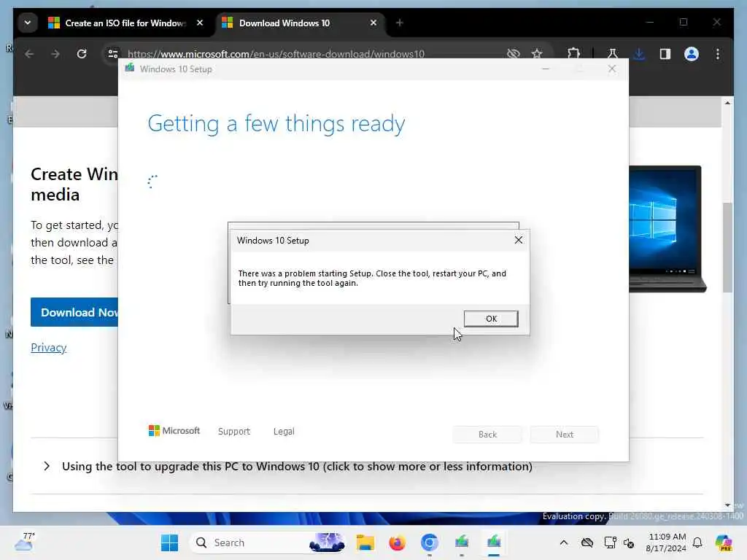747x560 pixels.
Task: Close the Create an ISO file tab
Action: (200, 23)
